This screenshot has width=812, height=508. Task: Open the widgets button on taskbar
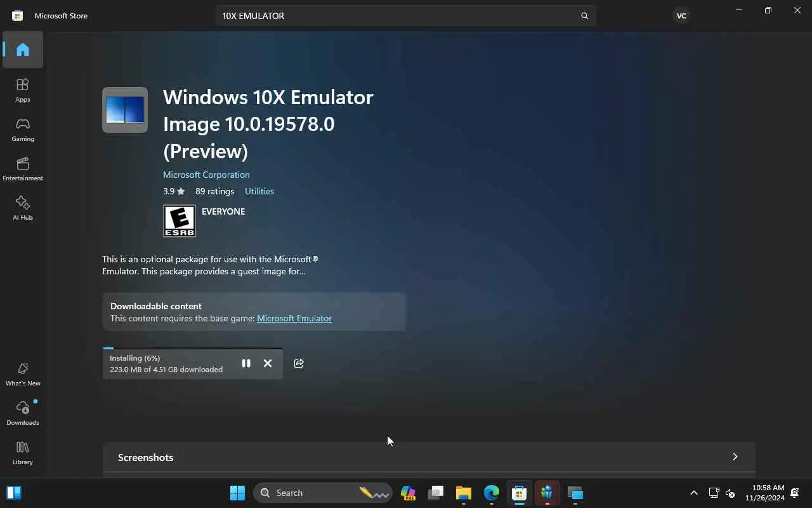click(14, 493)
